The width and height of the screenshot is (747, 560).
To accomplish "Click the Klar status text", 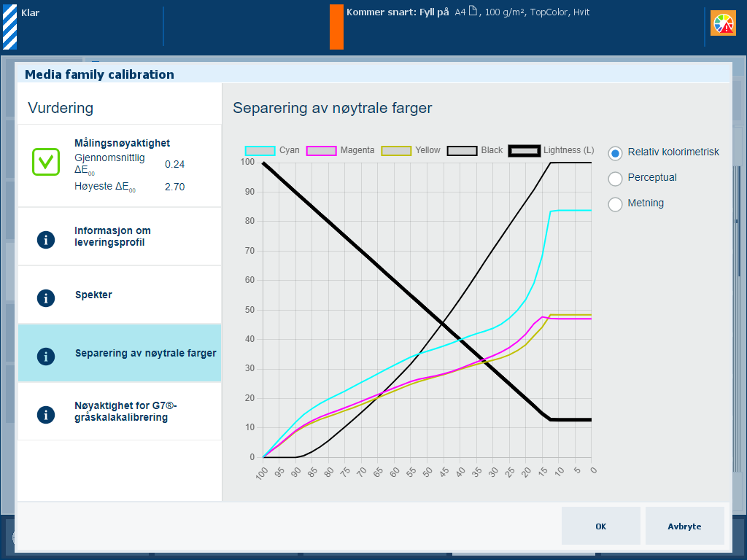I will 30,13.
